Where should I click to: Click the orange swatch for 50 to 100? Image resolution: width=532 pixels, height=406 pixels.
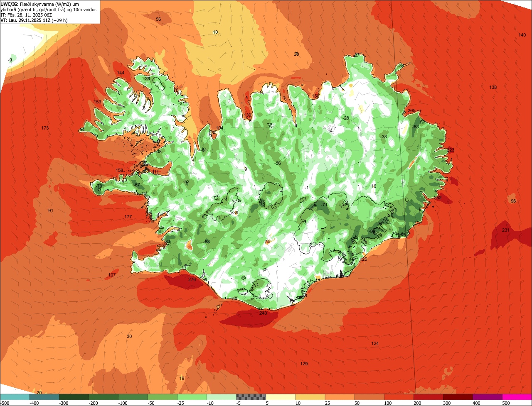369,397
